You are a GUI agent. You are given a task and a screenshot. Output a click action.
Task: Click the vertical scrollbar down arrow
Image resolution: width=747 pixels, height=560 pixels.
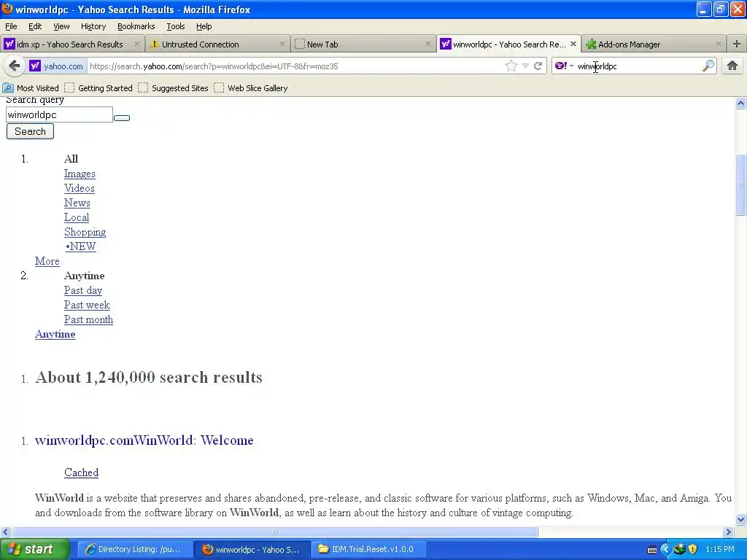(x=741, y=519)
